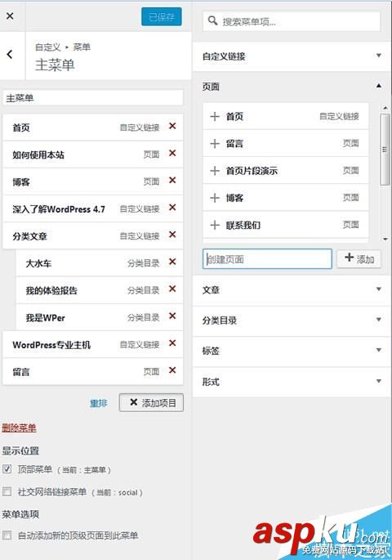Enable 自动添加新的顶级页面到此菜单 checkbox
This screenshot has width=392, height=560.
coord(7,535)
